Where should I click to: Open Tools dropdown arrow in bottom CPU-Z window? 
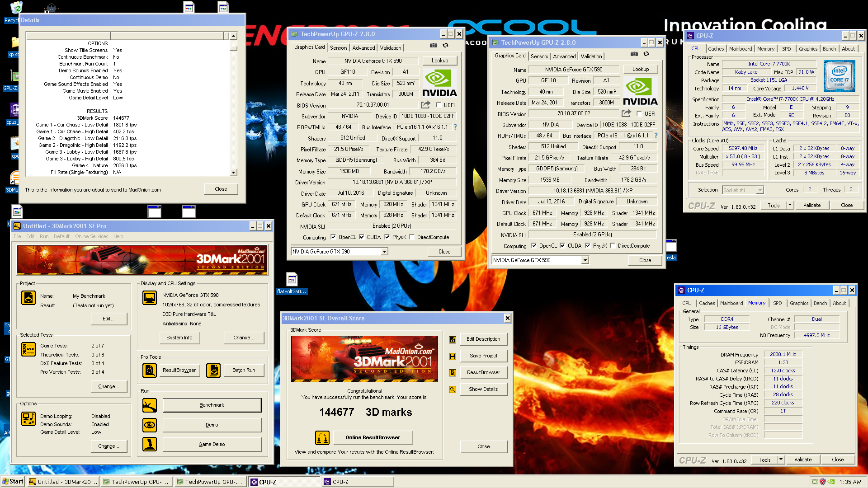point(781,460)
